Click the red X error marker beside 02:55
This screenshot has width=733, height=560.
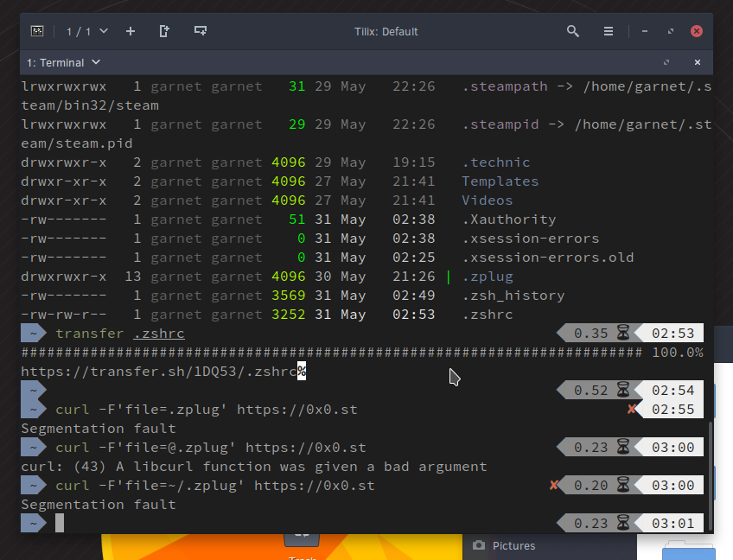point(632,409)
